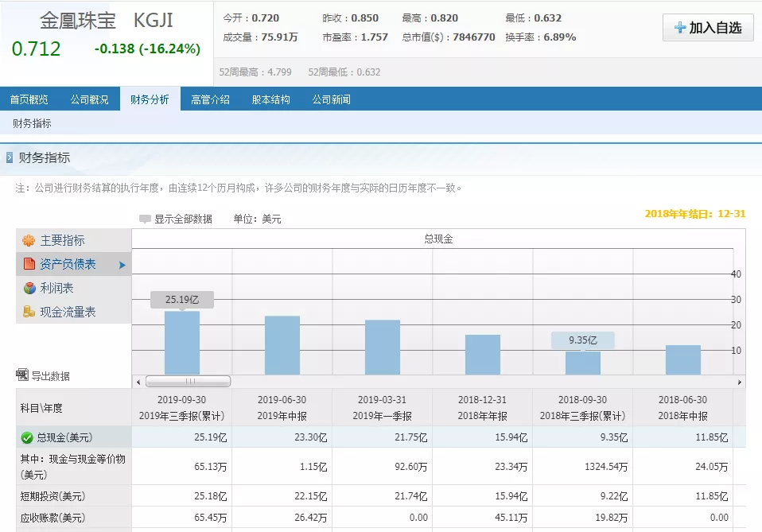Image resolution: width=762 pixels, height=532 pixels.
Task: Switch to the 股本结构 tab
Action: (270, 99)
